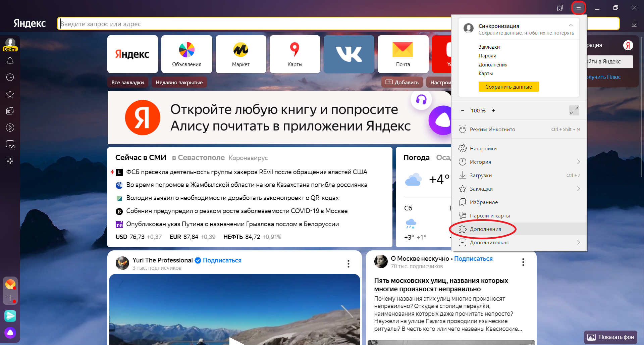Click Закладки in the sync list

click(489, 47)
